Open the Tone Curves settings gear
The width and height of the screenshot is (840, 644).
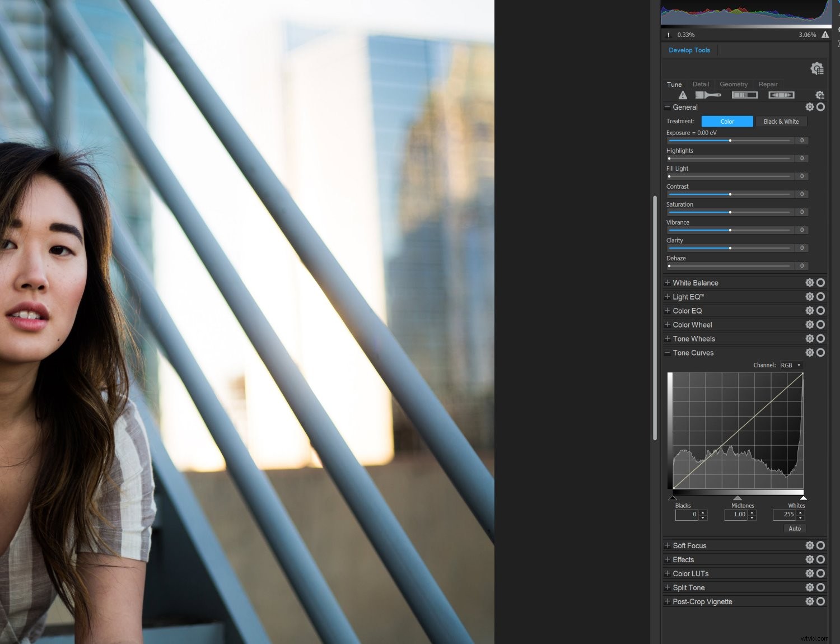pyautogui.click(x=810, y=352)
